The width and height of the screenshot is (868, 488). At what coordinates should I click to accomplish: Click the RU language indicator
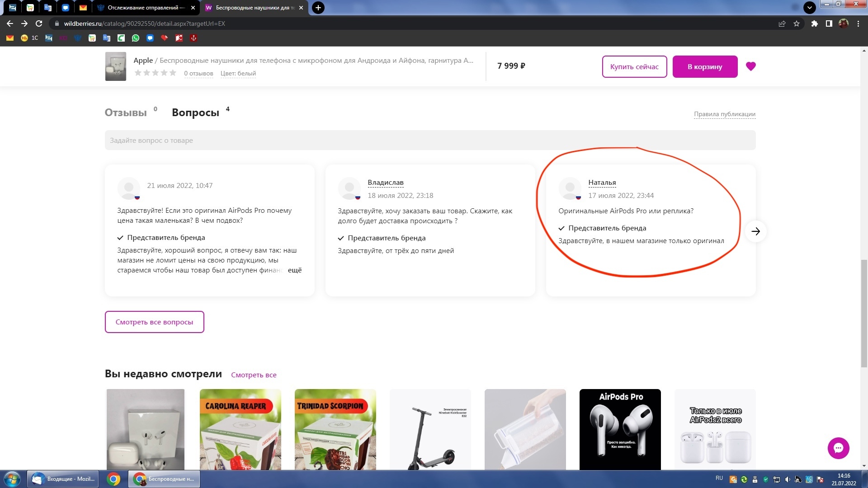click(719, 478)
